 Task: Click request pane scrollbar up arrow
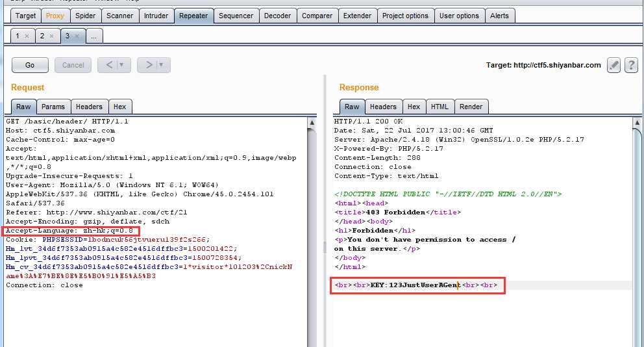tap(312, 123)
